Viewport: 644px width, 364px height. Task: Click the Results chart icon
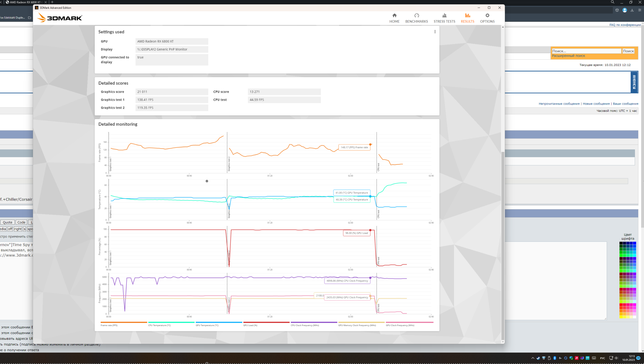(x=467, y=16)
